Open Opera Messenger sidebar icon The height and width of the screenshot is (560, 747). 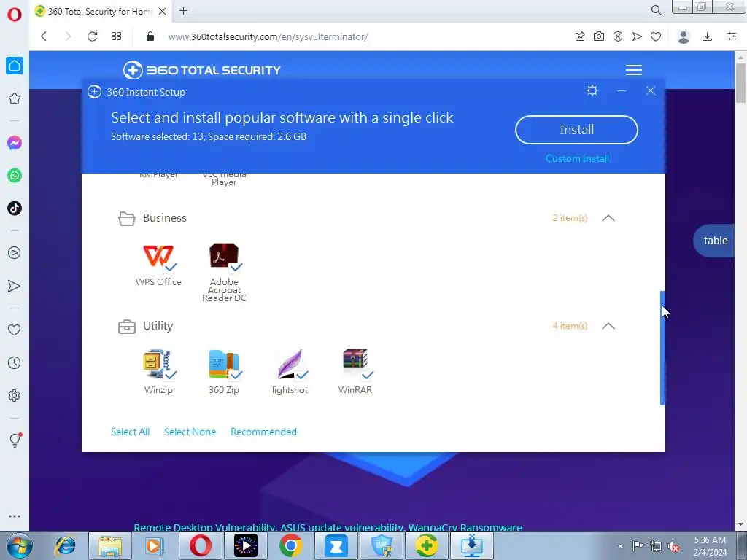coord(15,143)
